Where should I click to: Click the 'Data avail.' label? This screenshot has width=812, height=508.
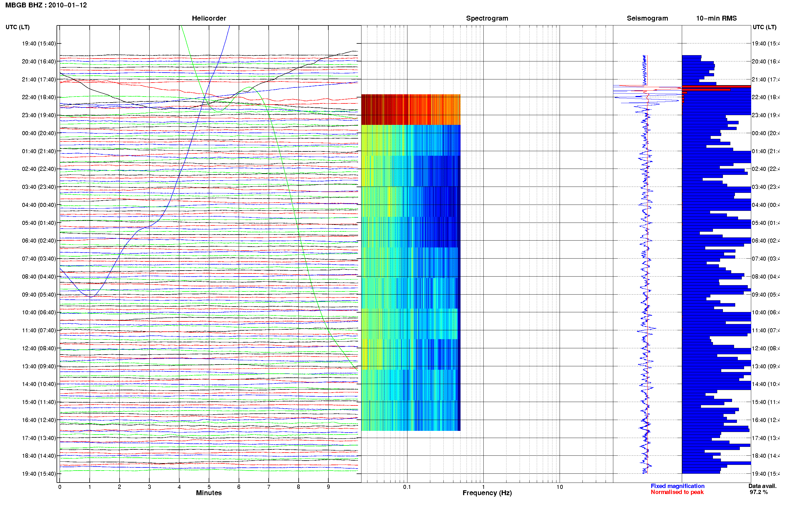pyautogui.click(x=762, y=486)
